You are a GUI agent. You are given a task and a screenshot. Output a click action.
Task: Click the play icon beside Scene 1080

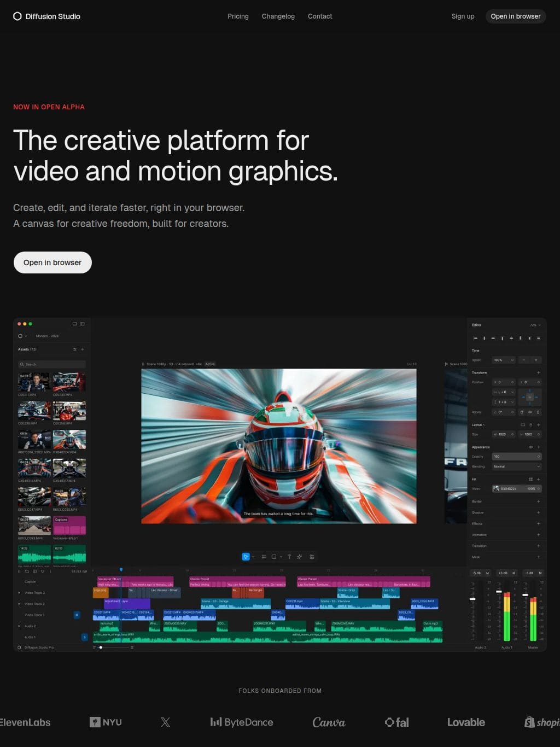pyautogui.click(x=446, y=364)
